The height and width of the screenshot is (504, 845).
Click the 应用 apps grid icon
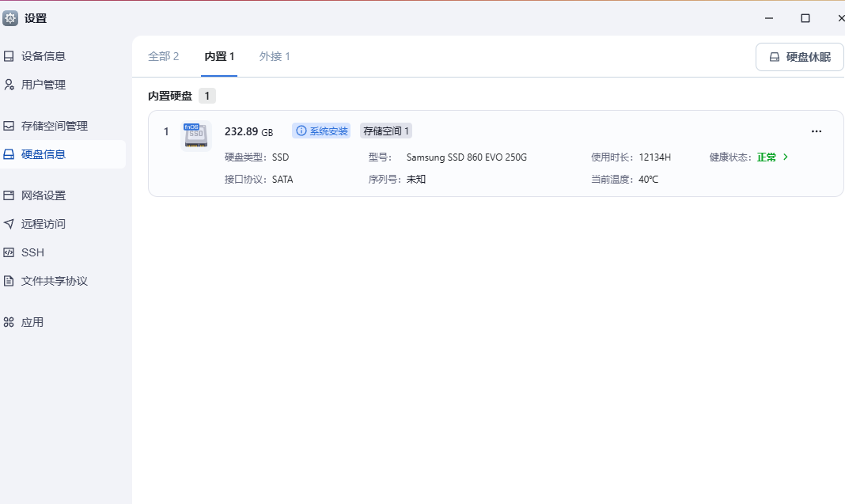9,322
